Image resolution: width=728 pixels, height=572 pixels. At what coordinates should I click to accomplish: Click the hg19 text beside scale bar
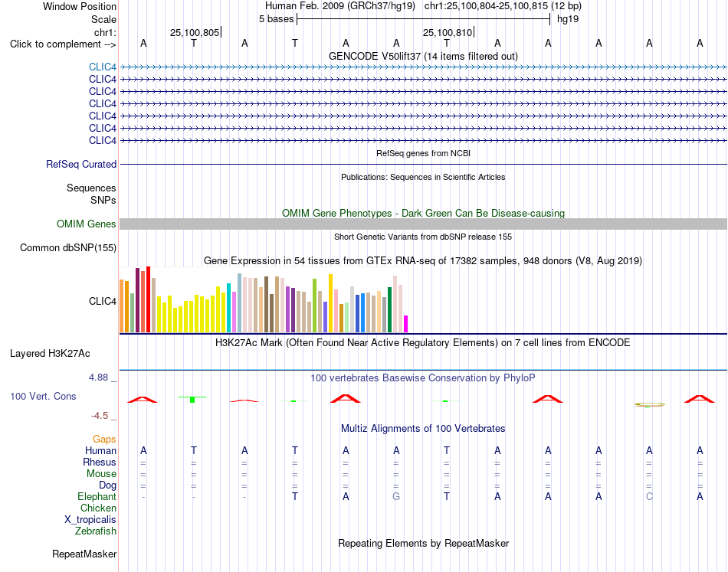568,19
